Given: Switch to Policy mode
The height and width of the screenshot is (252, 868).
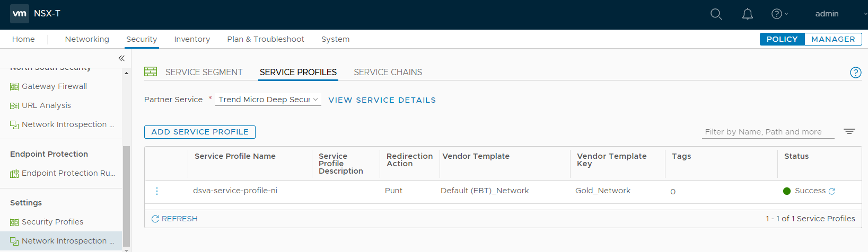Looking at the screenshot, I should click(782, 39).
